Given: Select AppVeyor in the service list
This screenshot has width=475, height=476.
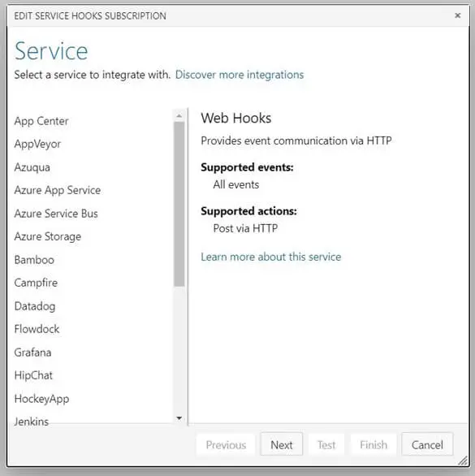Looking at the screenshot, I should tap(37, 145).
